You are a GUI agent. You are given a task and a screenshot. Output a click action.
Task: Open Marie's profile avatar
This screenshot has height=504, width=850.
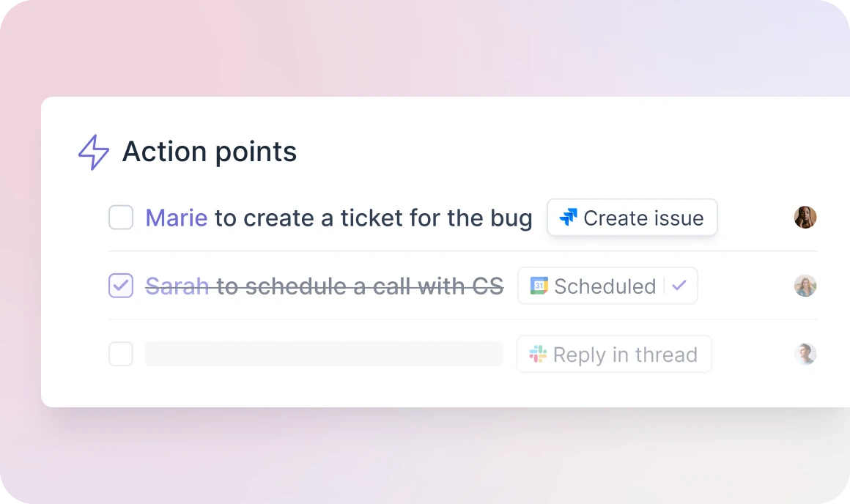805,217
